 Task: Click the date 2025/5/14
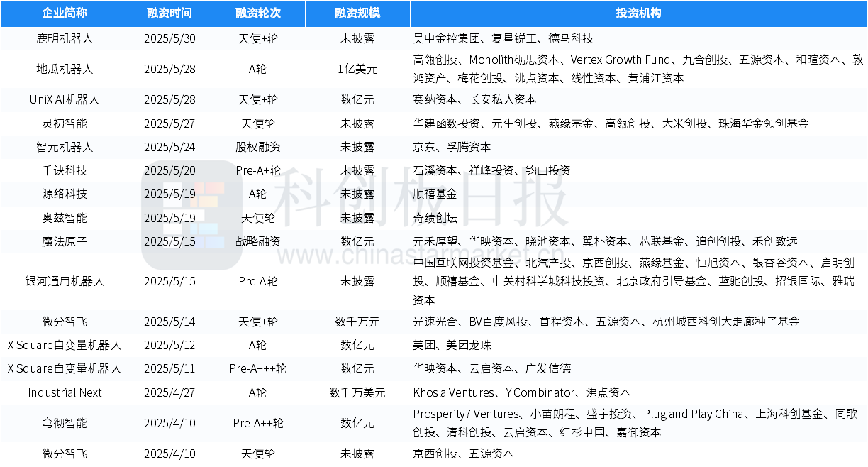tap(168, 322)
